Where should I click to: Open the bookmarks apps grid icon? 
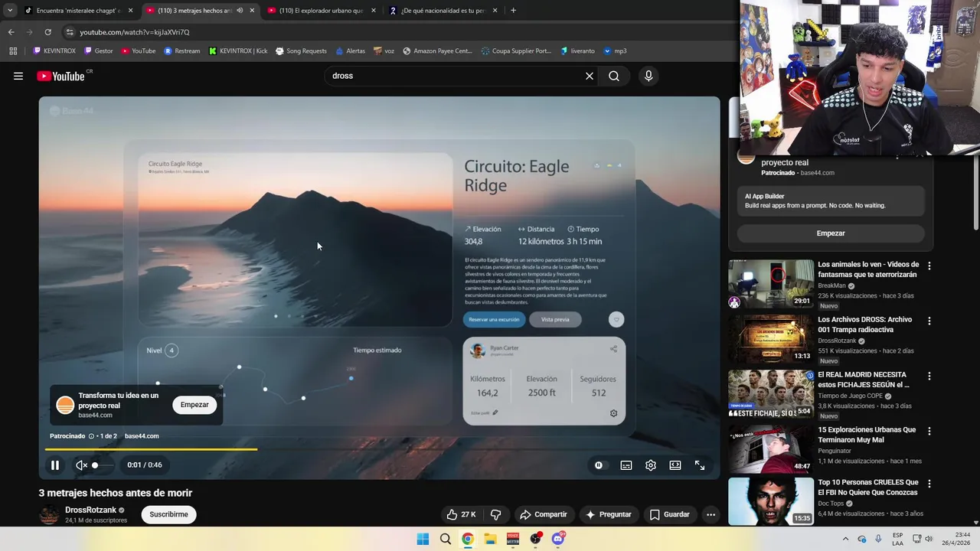click(x=13, y=51)
